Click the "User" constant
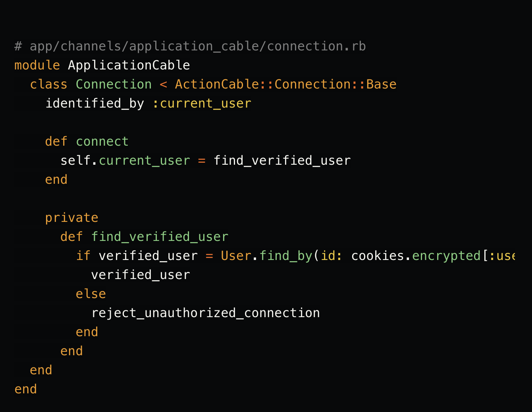This screenshot has width=532, height=412. [236, 256]
